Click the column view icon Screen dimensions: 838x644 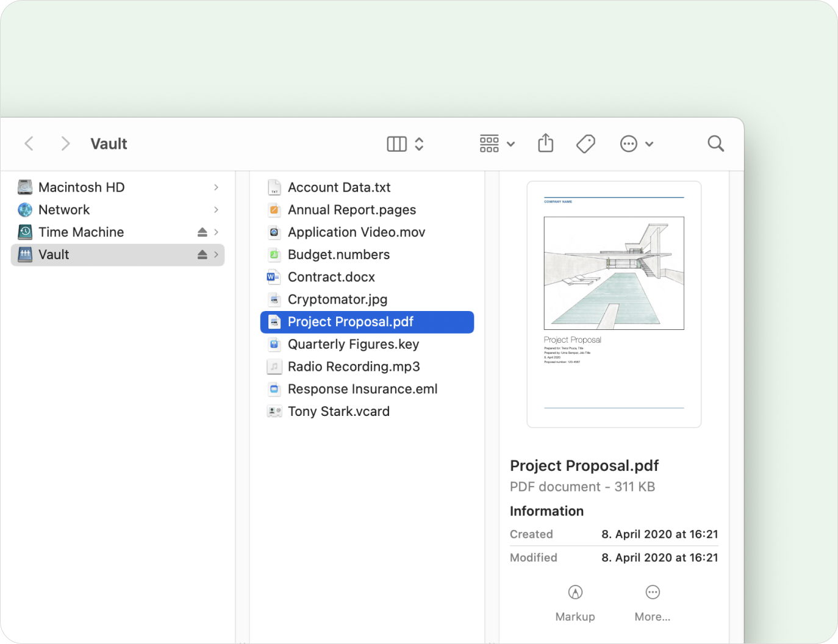(x=396, y=144)
